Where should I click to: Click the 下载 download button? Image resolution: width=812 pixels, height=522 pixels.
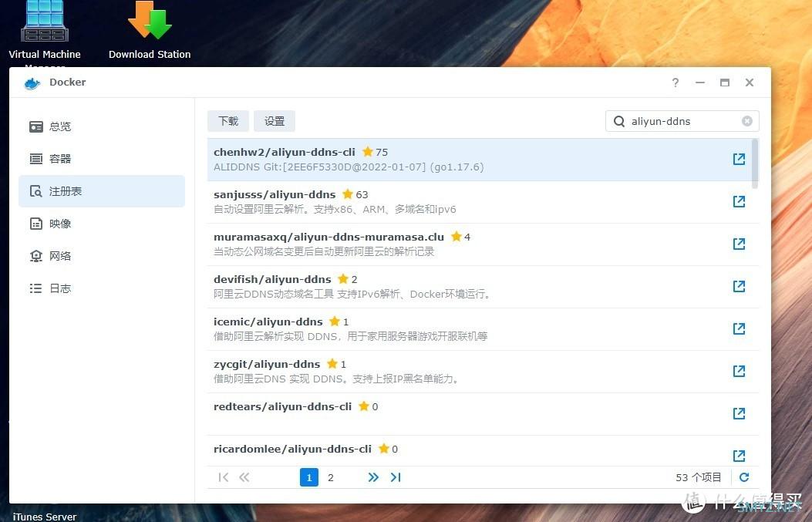228,121
